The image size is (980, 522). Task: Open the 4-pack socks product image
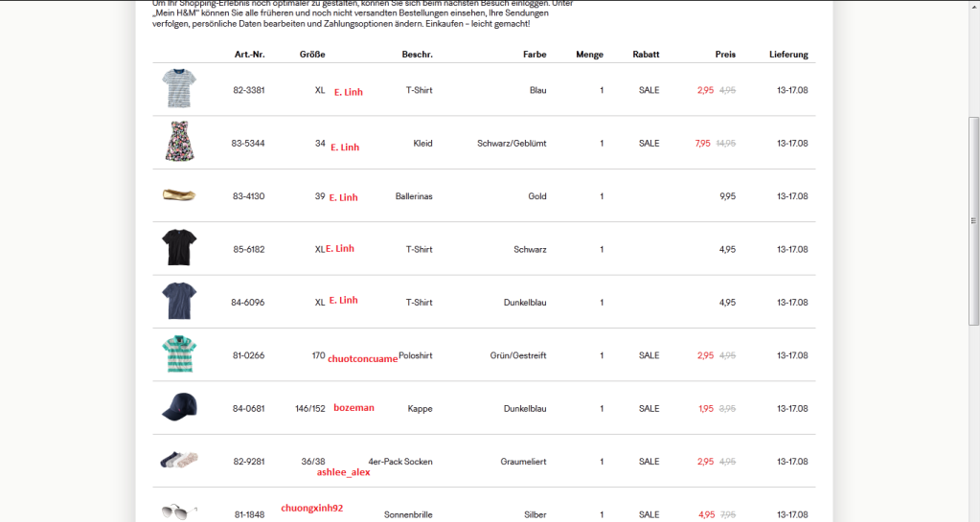[x=179, y=461]
